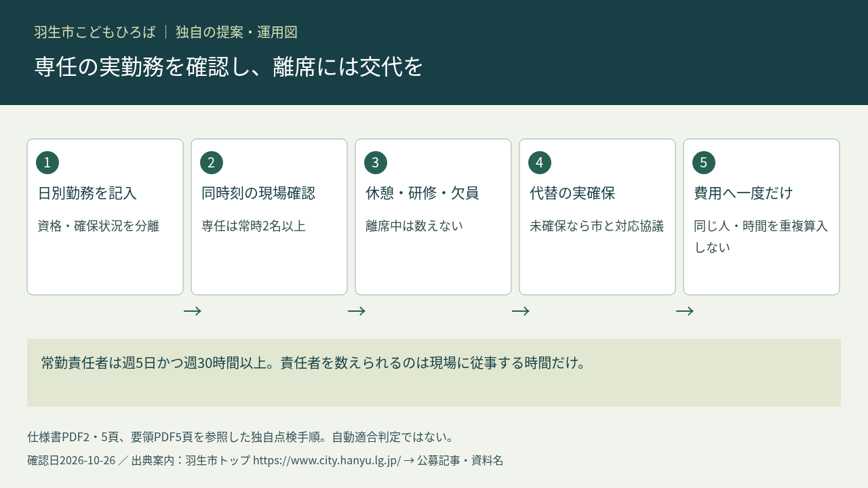This screenshot has width=868, height=488.
Task: Open the https://www.city.hanyu.lg.jp/ URL
Action: point(327,460)
